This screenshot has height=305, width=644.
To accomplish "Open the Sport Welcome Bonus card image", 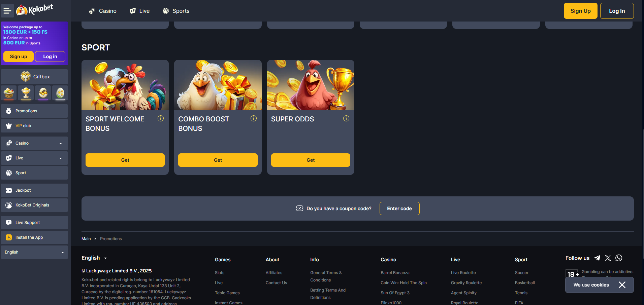I will [125, 85].
